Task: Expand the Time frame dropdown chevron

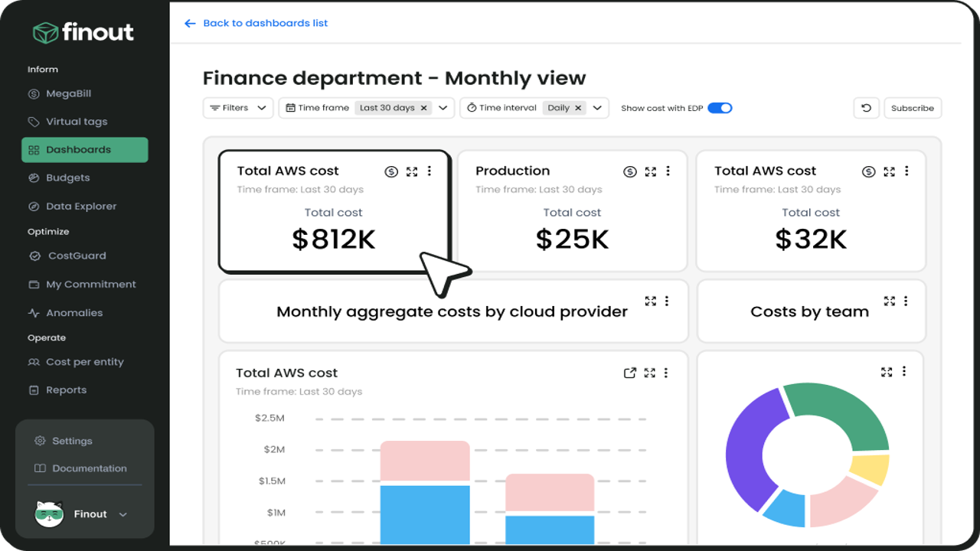Action: (443, 108)
